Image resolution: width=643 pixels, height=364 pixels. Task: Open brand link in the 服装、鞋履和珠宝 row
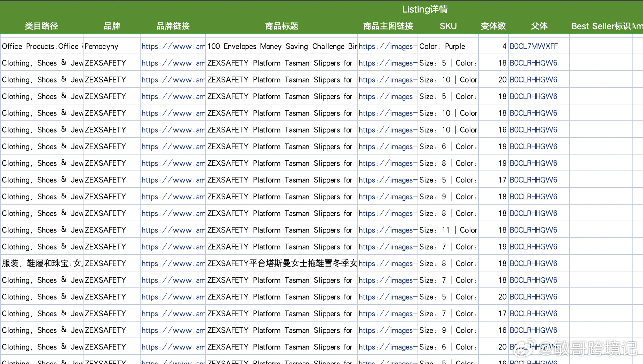173,263
